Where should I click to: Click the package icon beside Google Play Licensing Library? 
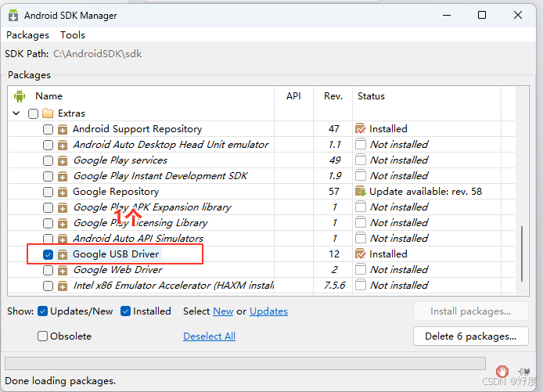point(63,223)
